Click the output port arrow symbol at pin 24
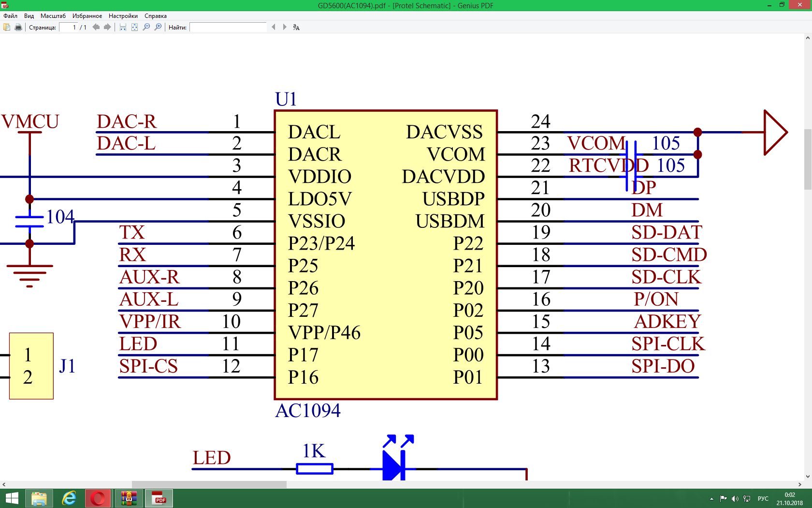Screen dimensions: 812x508 [x=776, y=133]
